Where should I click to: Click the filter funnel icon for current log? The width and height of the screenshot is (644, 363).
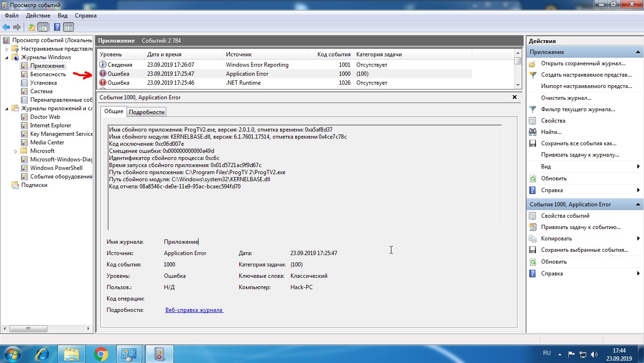tap(533, 109)
